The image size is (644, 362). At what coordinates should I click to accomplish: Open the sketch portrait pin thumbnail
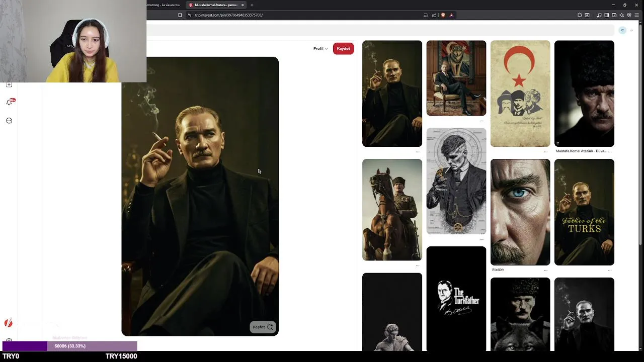[x=456, y=181]
